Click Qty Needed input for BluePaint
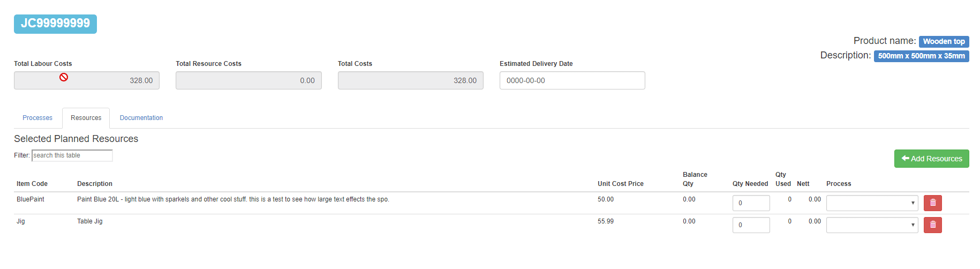 pyautogui.click(x=751, y=203)
